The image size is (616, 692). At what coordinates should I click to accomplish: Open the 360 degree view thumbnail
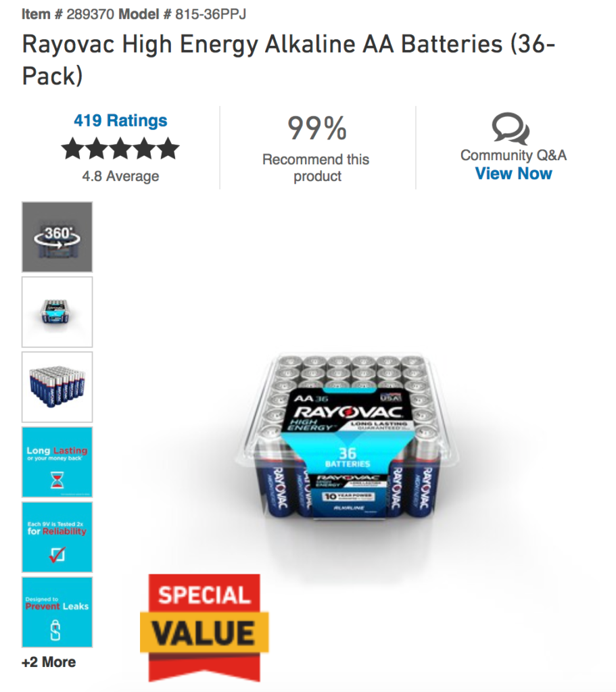coord(57,237)
